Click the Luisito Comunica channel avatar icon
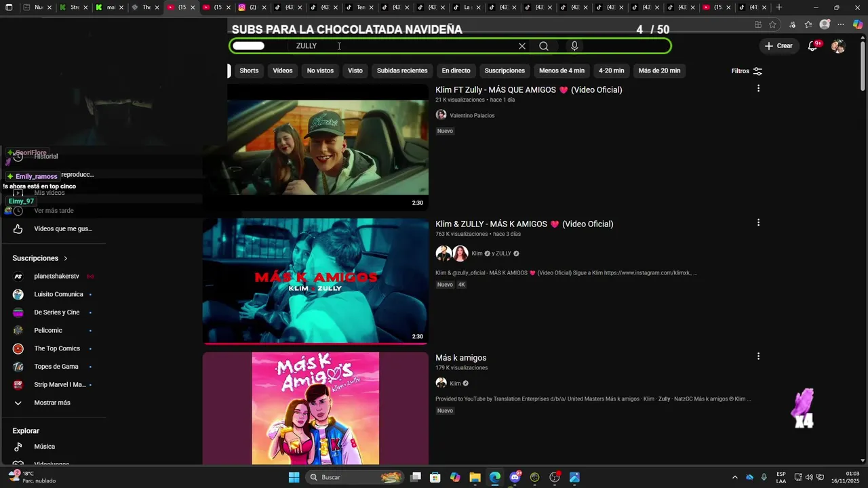868x488 pixels. point(18,294)
